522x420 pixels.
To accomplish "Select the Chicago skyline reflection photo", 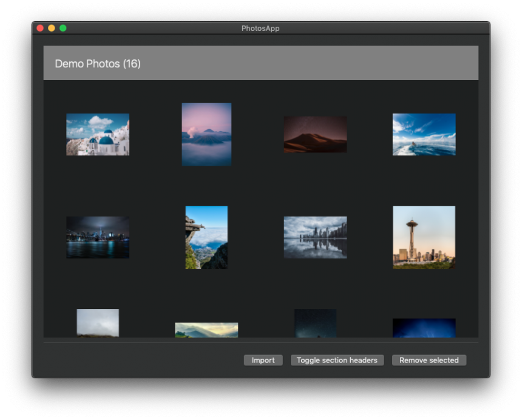I will (x=315, y=236).
